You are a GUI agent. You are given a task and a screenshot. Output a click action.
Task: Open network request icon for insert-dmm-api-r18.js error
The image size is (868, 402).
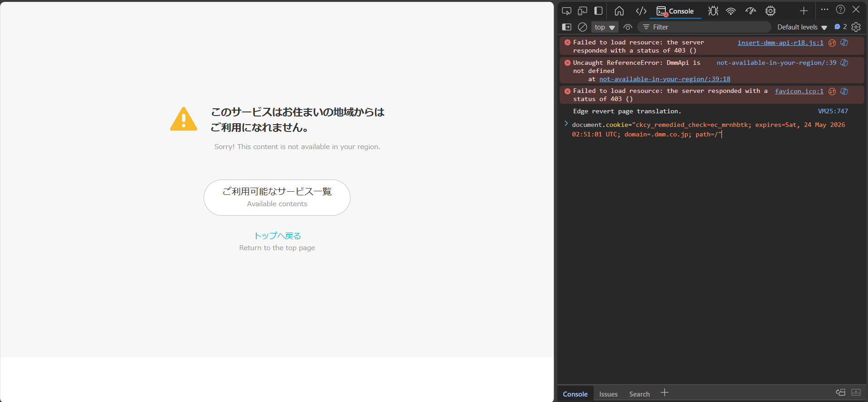point(832,43)
